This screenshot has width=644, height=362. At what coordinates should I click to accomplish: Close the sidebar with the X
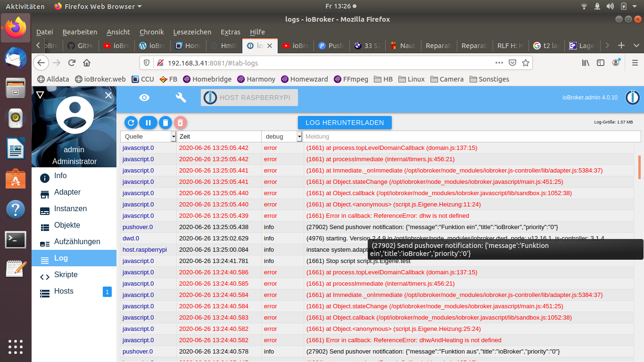pyautogui.click(x=108, y=95)
